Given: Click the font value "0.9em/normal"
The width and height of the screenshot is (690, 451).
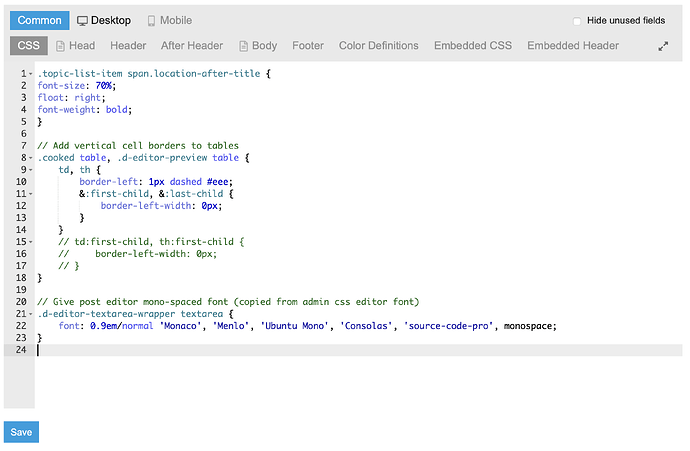Looking at the screenshot, I should 121,326.
